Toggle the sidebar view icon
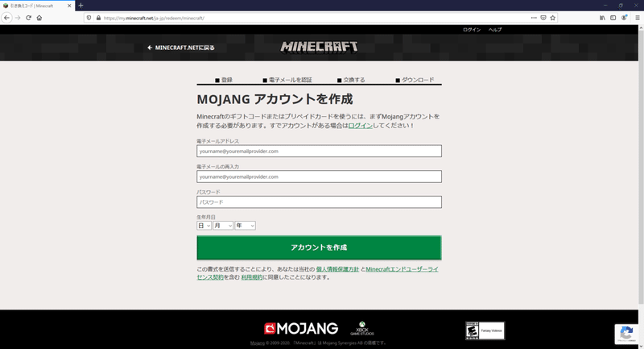The height and width of the screenshot is (349, 644). coord(613,18)
